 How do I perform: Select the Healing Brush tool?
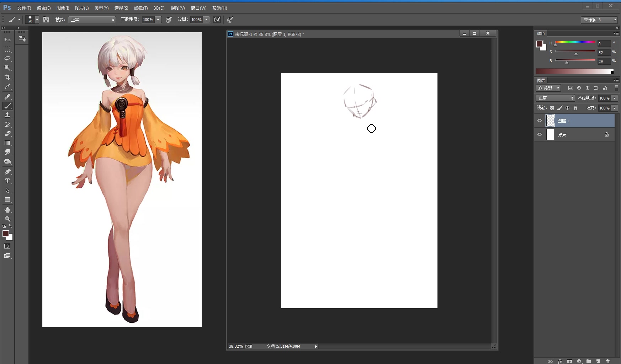[x=7, y=97]
